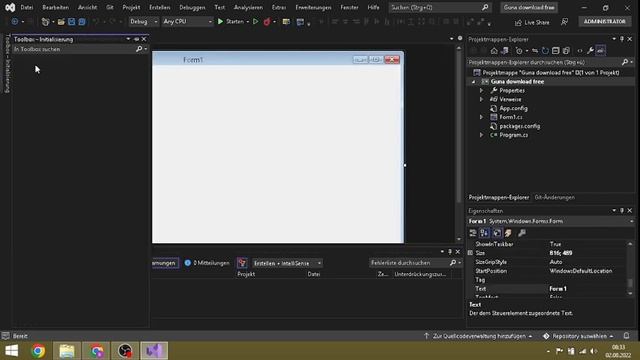Screen dimensions: 640x360
Task: Toggle the warnings filter button in error list
Action: (165, 263)
